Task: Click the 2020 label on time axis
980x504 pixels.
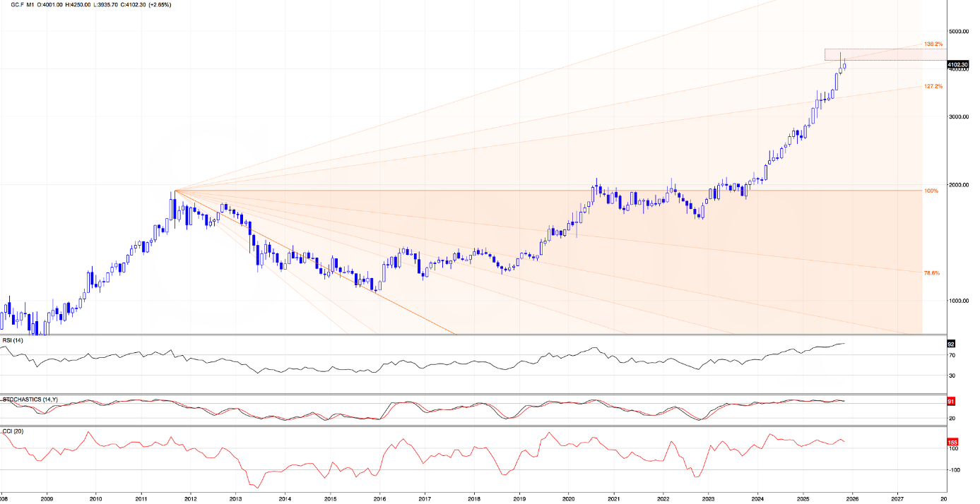Action: [568, 498]
